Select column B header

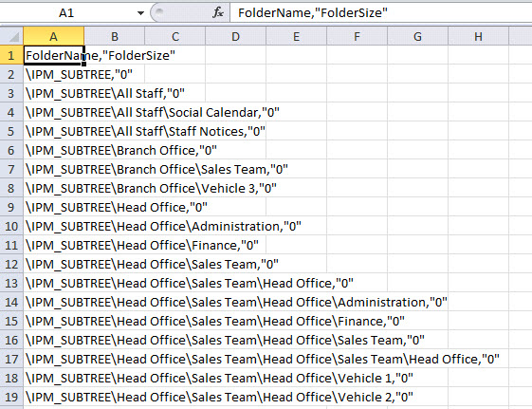(115, 36)
